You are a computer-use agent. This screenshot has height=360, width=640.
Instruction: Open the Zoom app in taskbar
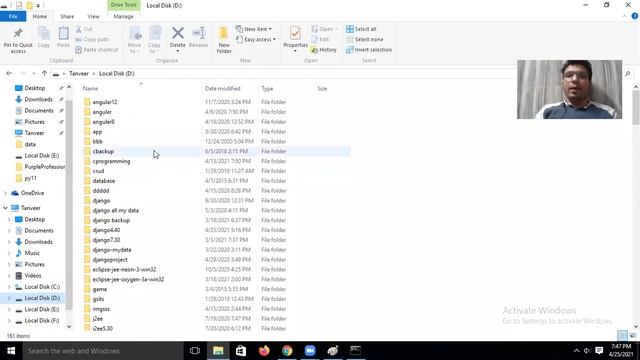[x=310, y=351]
